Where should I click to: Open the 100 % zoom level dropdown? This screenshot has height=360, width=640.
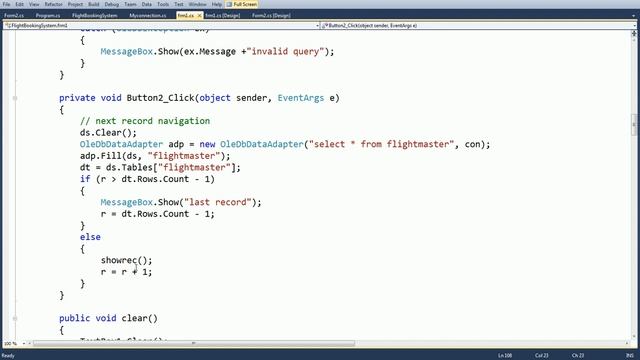coord(23,344)
